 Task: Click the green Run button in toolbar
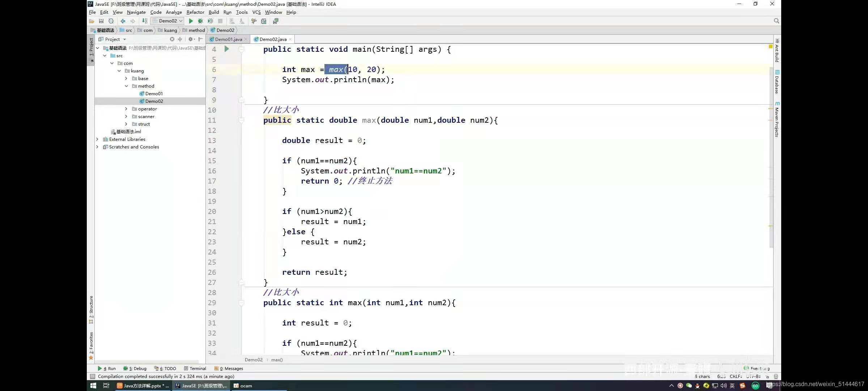191,21
